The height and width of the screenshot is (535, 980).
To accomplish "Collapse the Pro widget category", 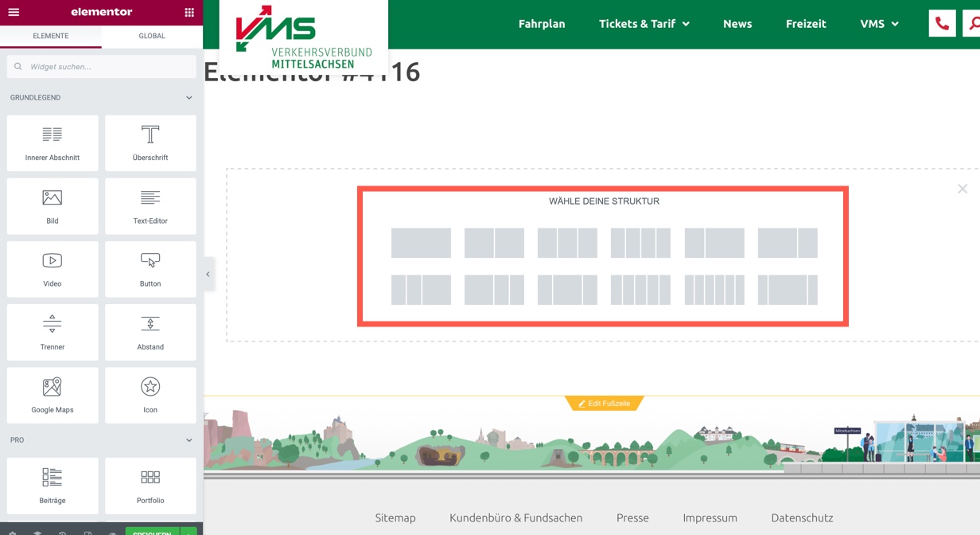I will [189, 440].
